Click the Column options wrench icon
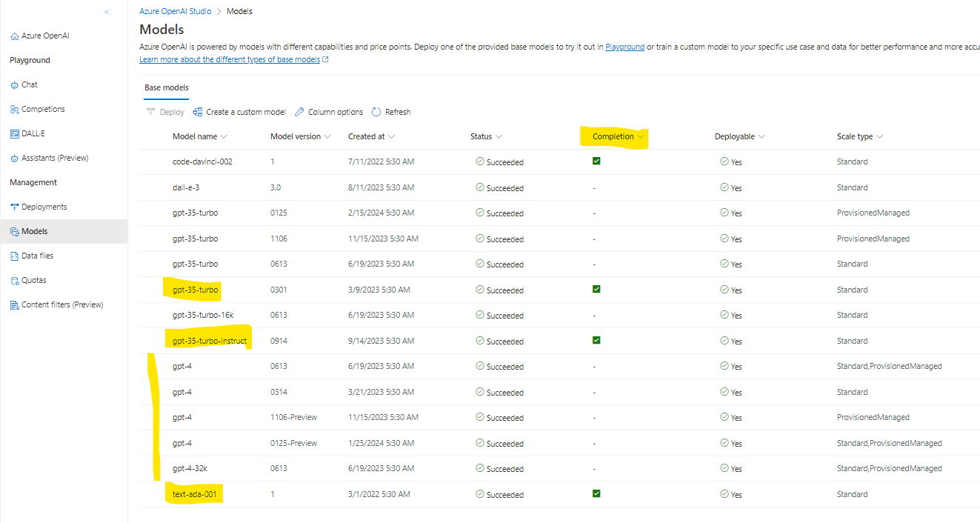The width and height of the screenshot is (980, 523). coord(299,112)
